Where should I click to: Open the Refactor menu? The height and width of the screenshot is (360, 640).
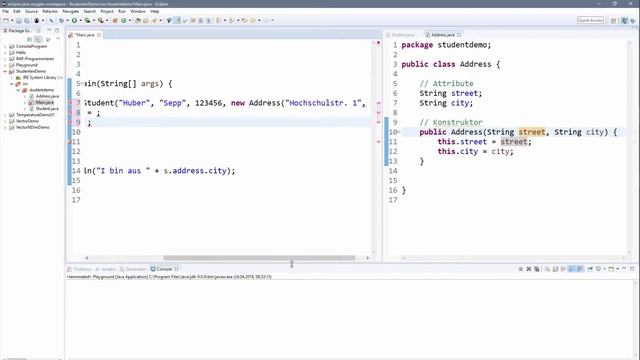[x=50, y=11]
